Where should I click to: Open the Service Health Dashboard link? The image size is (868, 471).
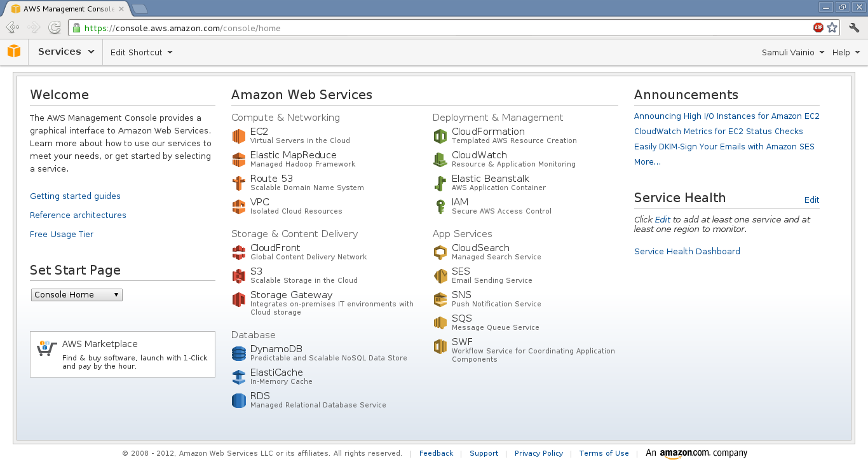(x=687, y=252)
